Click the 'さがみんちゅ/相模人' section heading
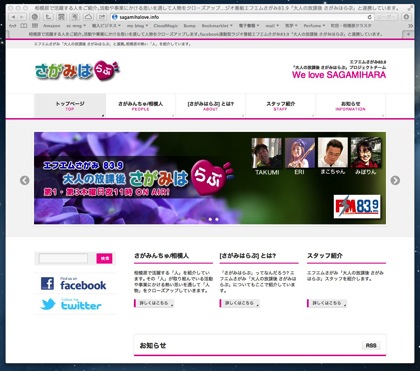The image size is (420, 371). point(161,256)
